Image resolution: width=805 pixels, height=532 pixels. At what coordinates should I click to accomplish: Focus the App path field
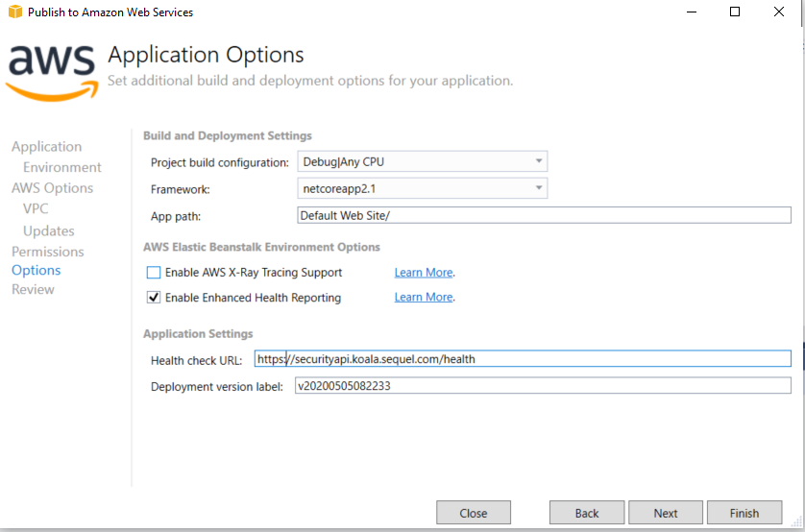(545, 215)
